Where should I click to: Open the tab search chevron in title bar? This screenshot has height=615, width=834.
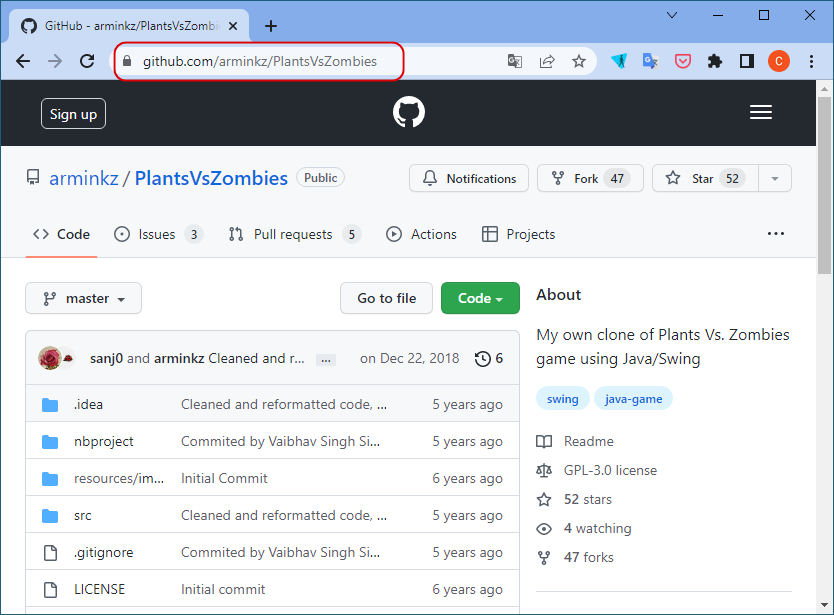tap(672, 15)
